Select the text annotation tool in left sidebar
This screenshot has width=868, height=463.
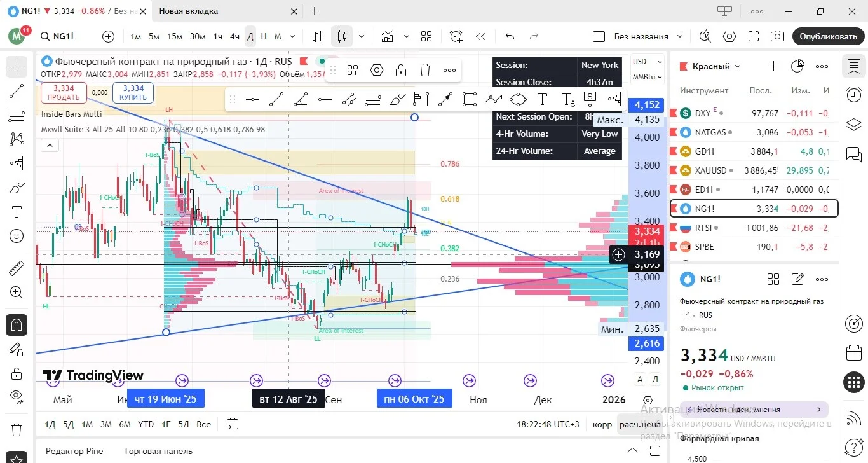17,212
